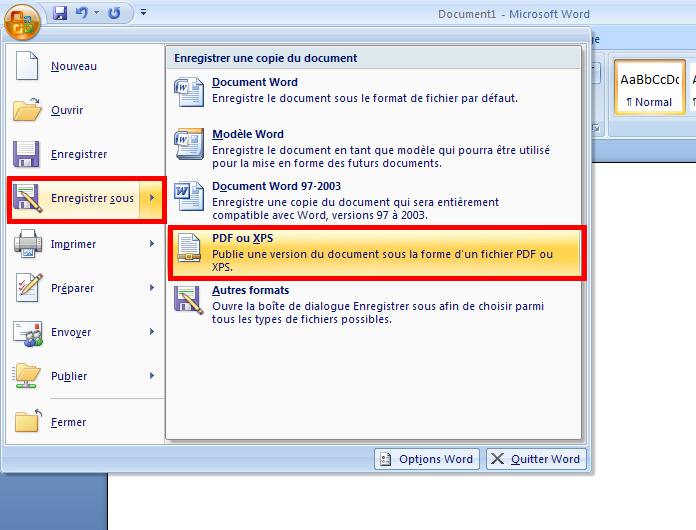Click the Save icon in Quick Access toolbar

(60, 14)
